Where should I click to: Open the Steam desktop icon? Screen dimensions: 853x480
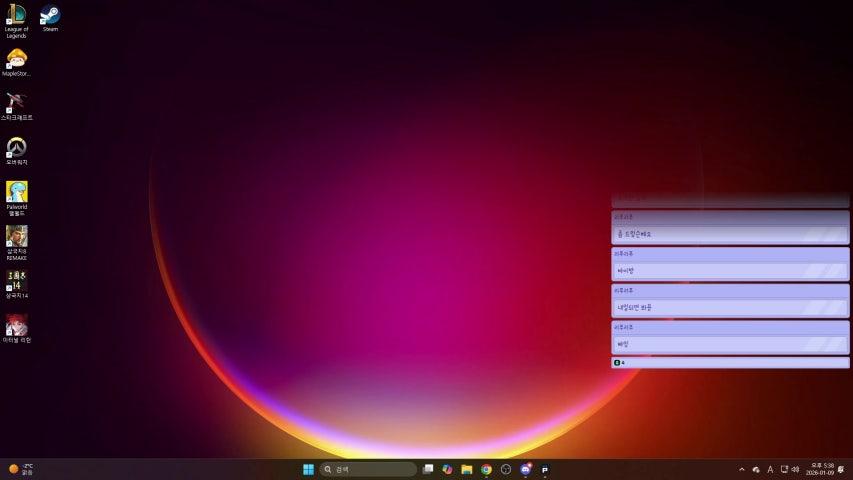(x=50, y=16)
